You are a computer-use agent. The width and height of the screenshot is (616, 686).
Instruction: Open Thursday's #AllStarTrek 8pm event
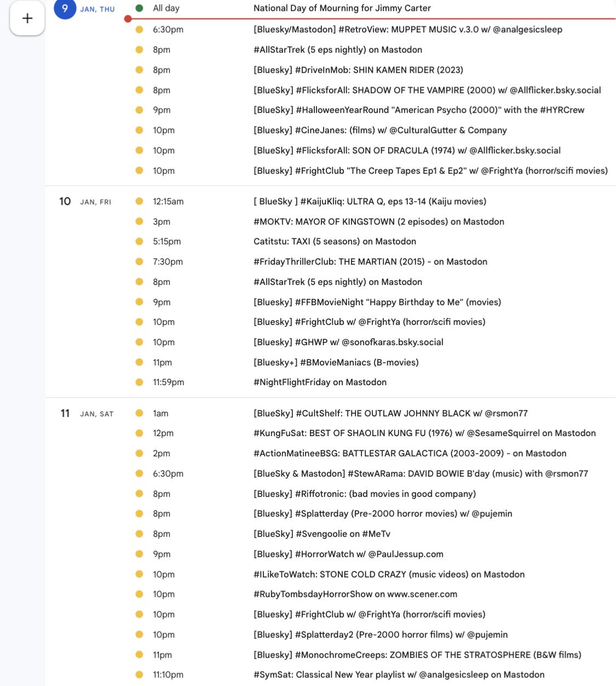pyautogui.click(x=338, y=50)
